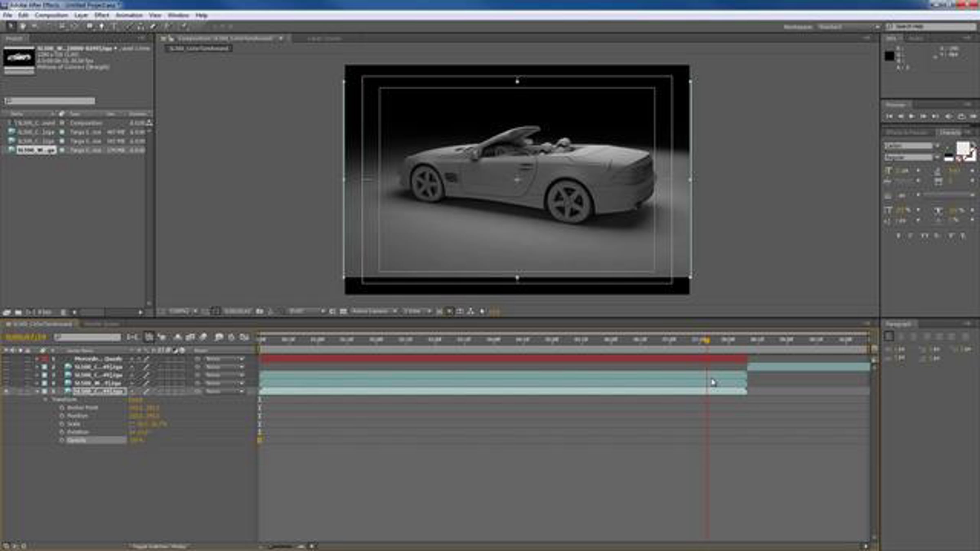Toggle preview audio mute speaker icon
The image size is (980, 551).
coord(948,117)
